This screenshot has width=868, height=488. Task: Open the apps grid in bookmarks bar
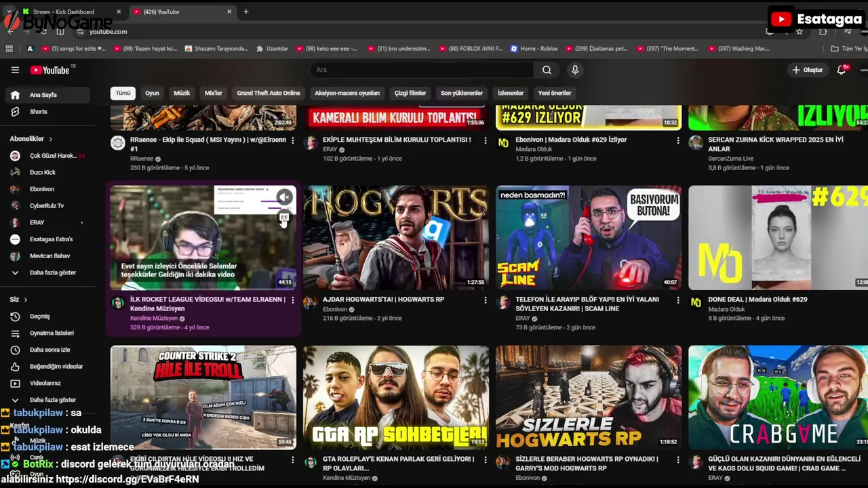point(9,49)
